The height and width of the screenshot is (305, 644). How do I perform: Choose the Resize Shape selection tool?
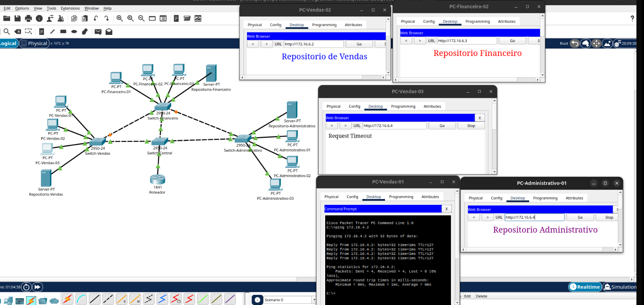(x=29, y=32)
